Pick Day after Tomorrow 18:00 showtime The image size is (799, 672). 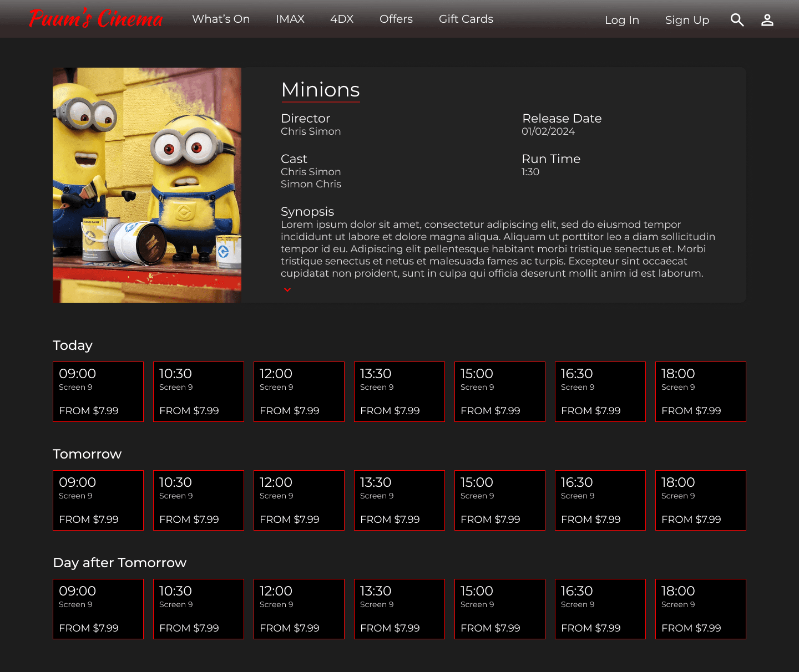click(x=701, y=609)
